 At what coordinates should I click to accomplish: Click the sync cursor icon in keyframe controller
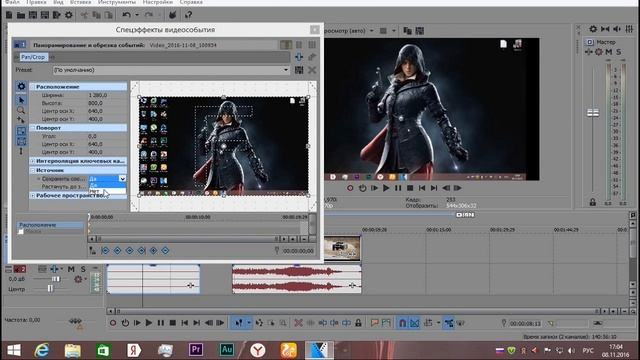pos(93,251)
